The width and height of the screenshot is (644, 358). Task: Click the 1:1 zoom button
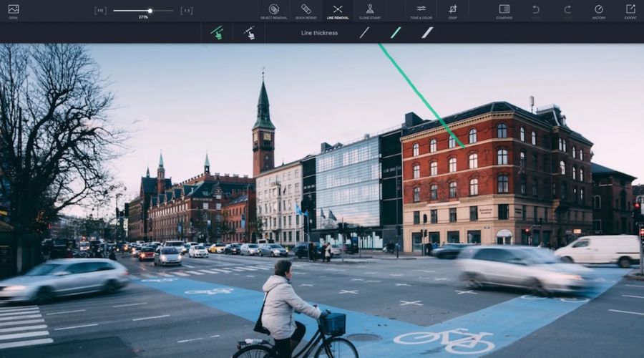coord(187,11)
